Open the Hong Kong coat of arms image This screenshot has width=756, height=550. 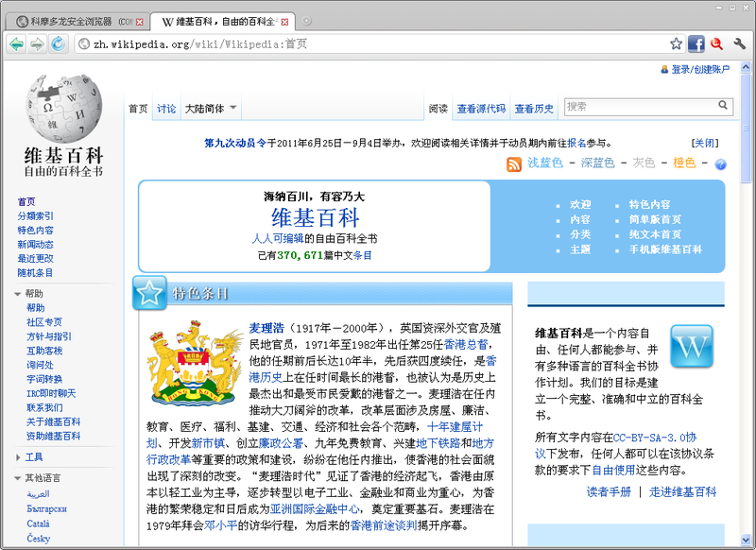click(196, 363)
